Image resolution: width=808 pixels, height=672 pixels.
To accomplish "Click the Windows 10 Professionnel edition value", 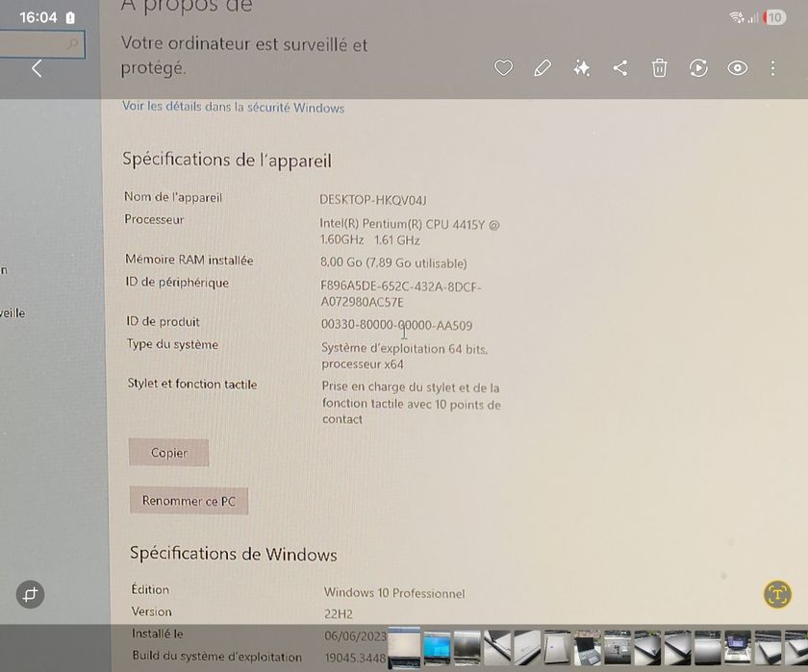I will point(394,593).
